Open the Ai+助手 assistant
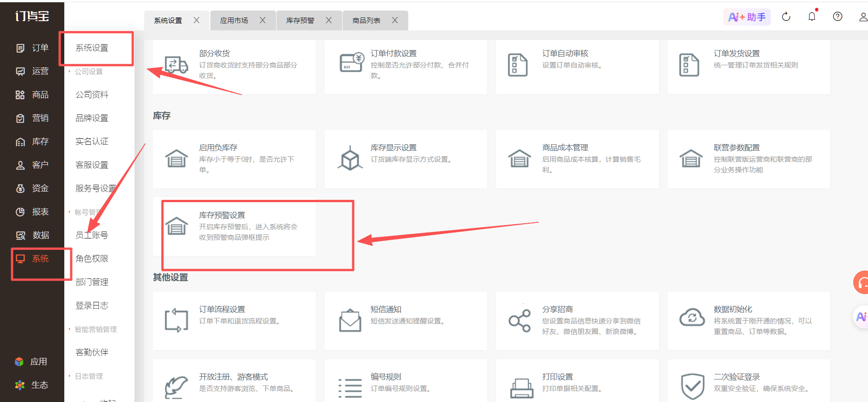This screenshot has height=402, width=868. coord(747,17)
